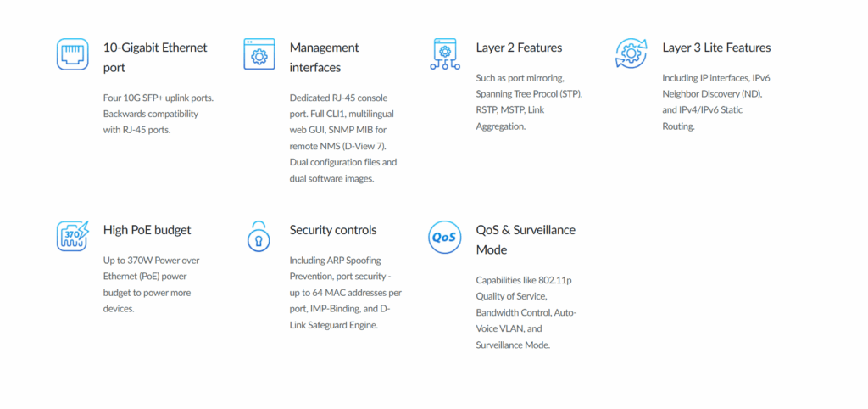Click the Security controls padlock icon
The image size is (868, 409).
point(259,236)
